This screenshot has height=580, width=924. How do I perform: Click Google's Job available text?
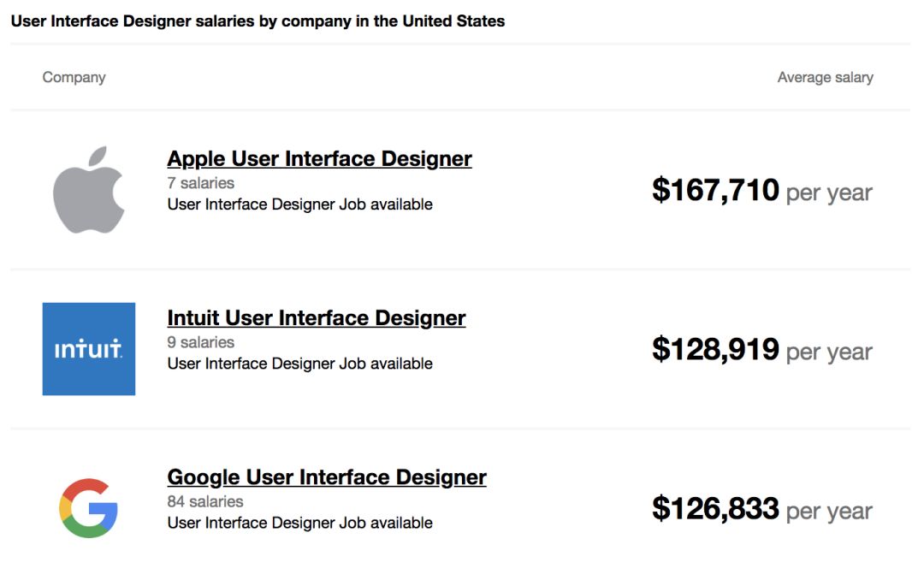point(299,523)
